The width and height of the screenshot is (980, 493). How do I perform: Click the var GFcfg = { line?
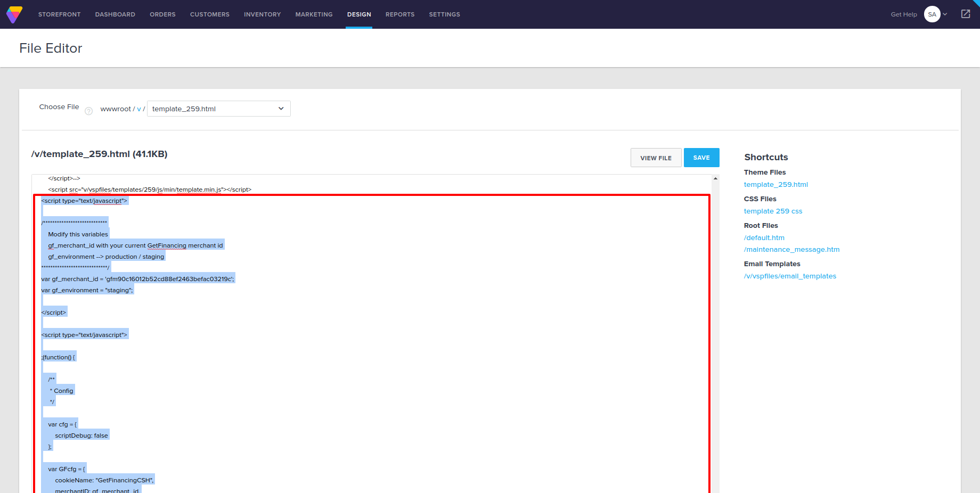pos(67,469)
